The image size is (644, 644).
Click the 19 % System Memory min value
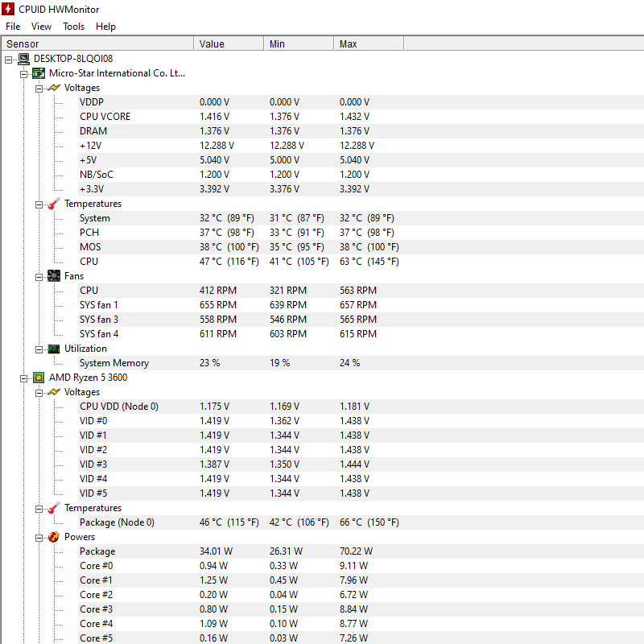point(279,363)
